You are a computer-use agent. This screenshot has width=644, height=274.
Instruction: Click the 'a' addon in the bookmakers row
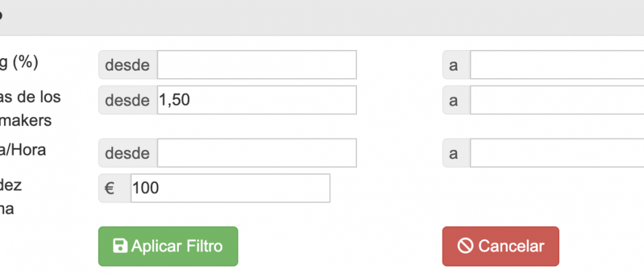(x=456, y=100)
